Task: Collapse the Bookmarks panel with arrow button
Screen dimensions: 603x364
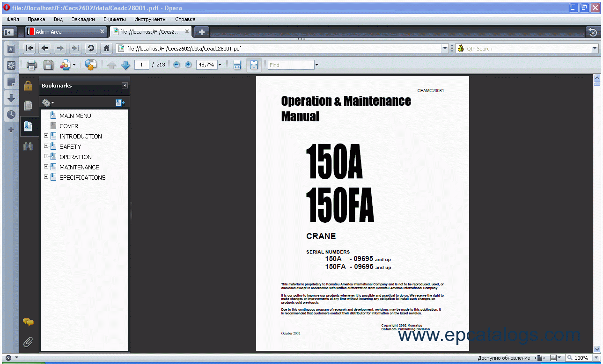Action: [x=125, y=86]
